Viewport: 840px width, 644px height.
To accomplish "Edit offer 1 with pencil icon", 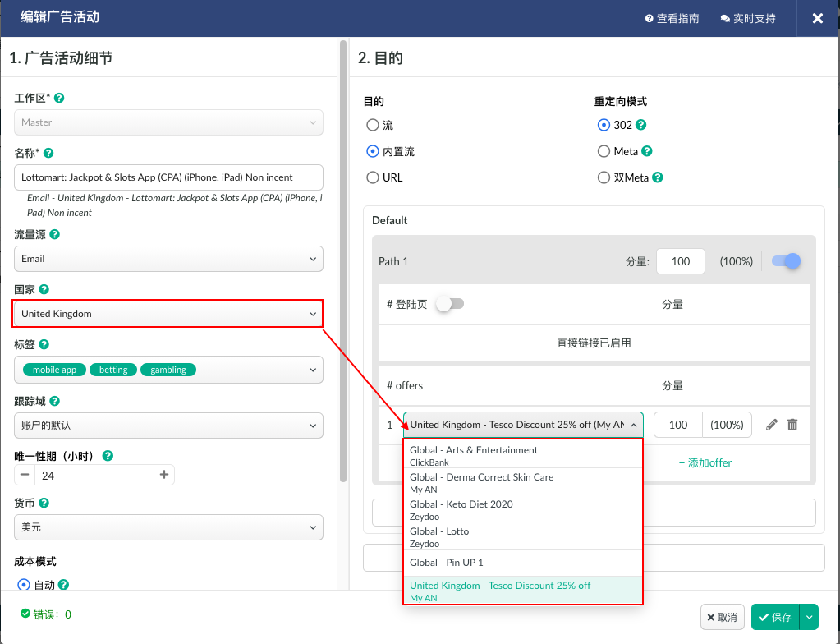I will (771, 425).
